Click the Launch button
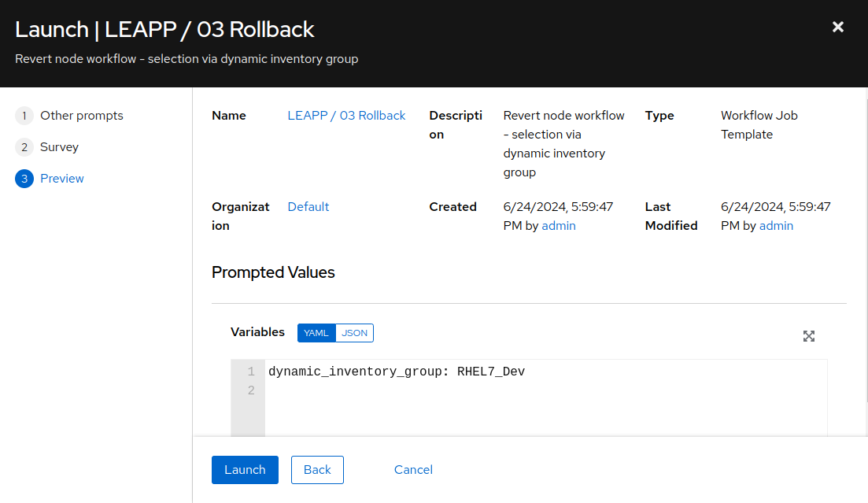 tap(245, 470)
